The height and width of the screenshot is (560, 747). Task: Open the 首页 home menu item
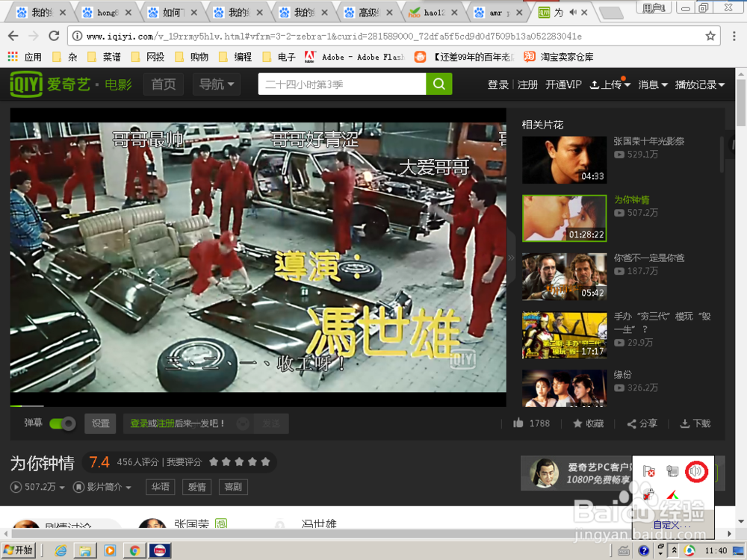point(164,84)
